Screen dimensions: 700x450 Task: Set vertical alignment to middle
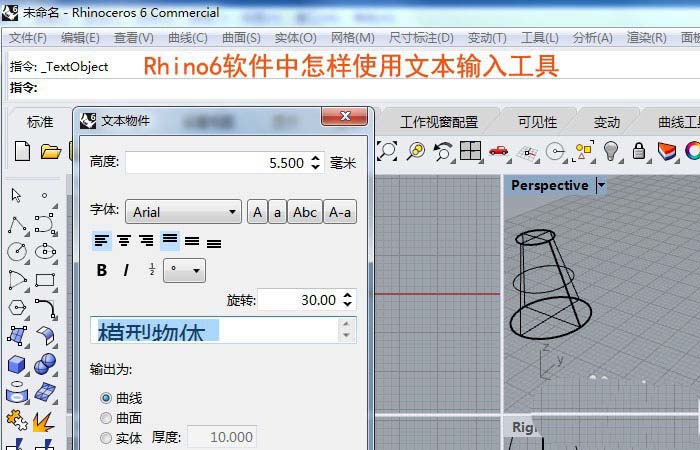pyautogui.click(x=192, y=242)
